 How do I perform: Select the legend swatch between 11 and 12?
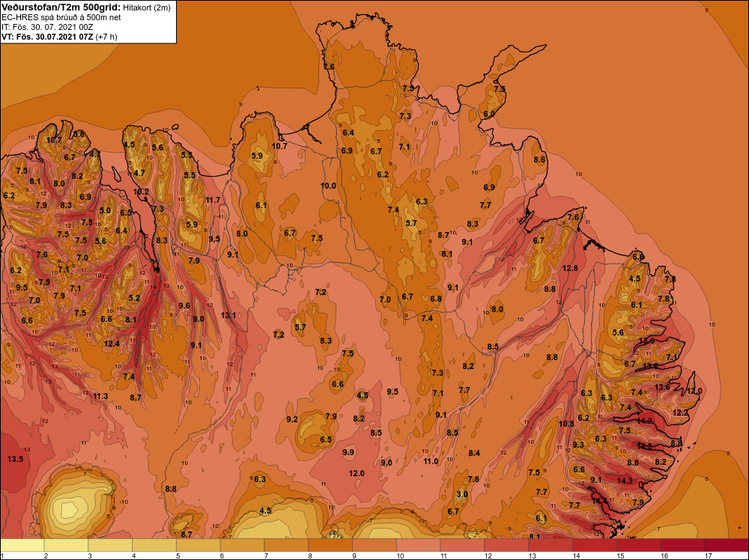tap(462, 545)
